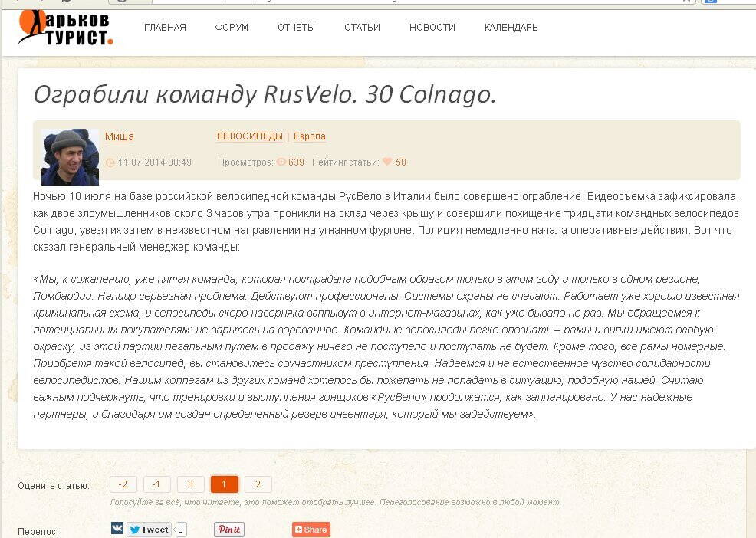Rate the article -2
Viewport: 756px width, 538px height.
point(123,484)
